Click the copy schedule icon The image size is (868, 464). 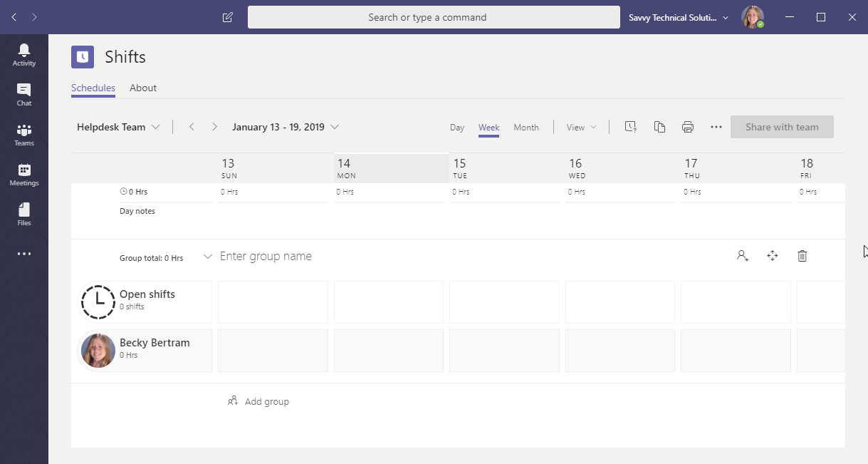[659, 127]
